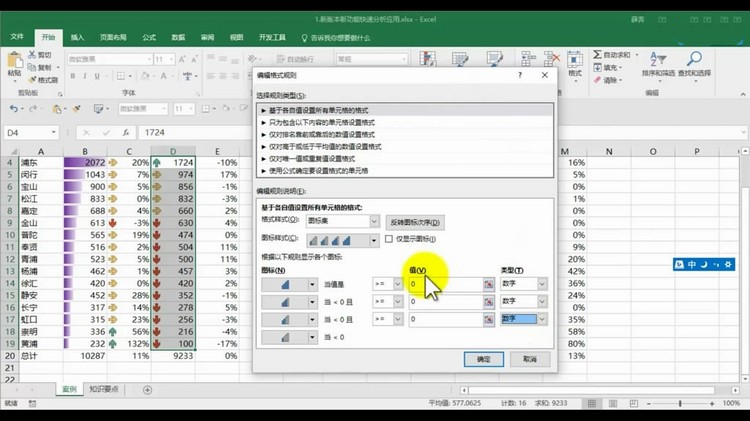Screen dimensions: 750x421
Task: Switch to the 页面布局 Page Layout tab
Action: click(113, 37)
